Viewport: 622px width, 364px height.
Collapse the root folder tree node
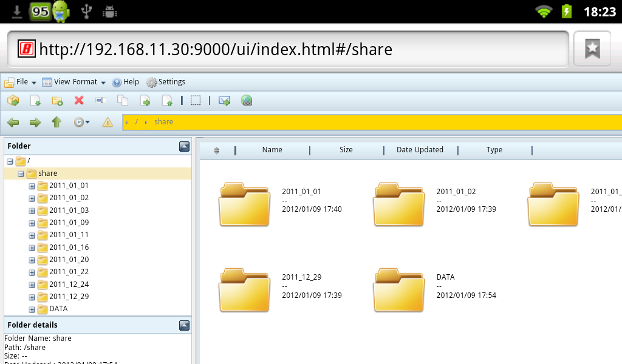click(10, 161)
